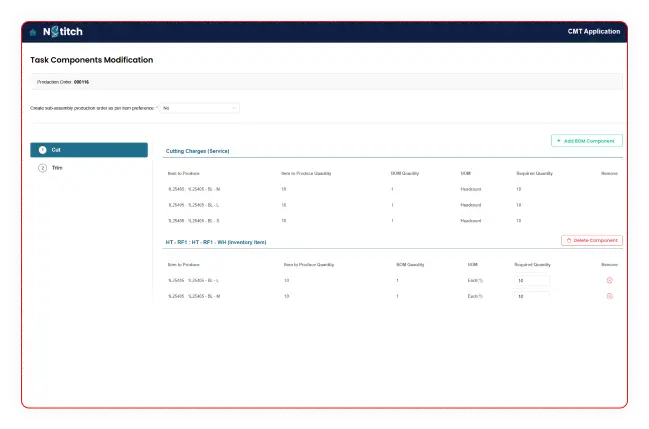
Task: Click the Item to Produce header under Cutting Charges
Action: (183, 174)
